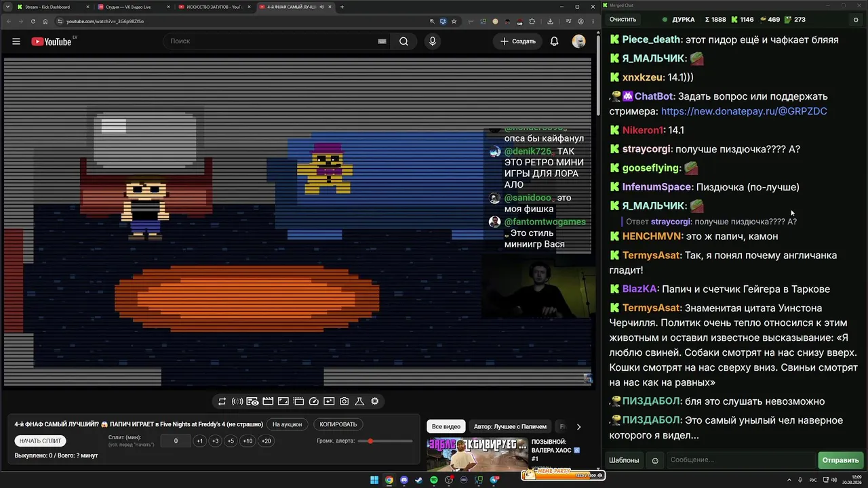The width and height of the screenshot is (868, 488).
Task: Add 3 minutes to the split
Action: tap(215, 441)
